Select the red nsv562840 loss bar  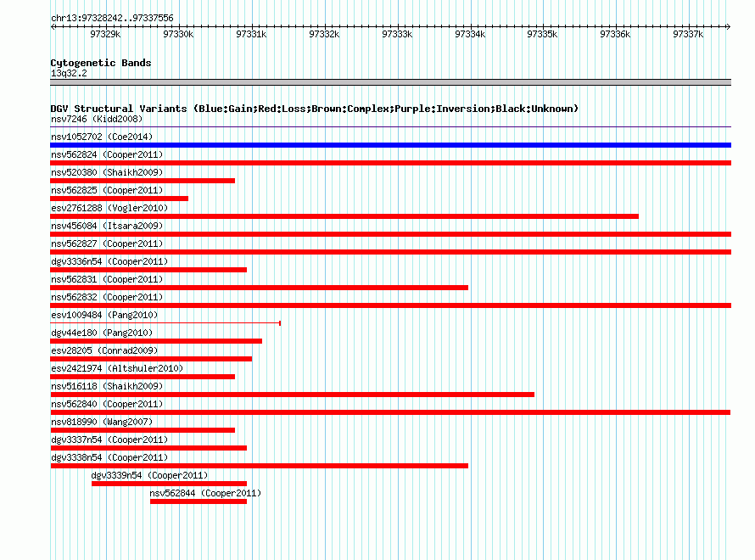pyautogui.click(x=390, y=412)
